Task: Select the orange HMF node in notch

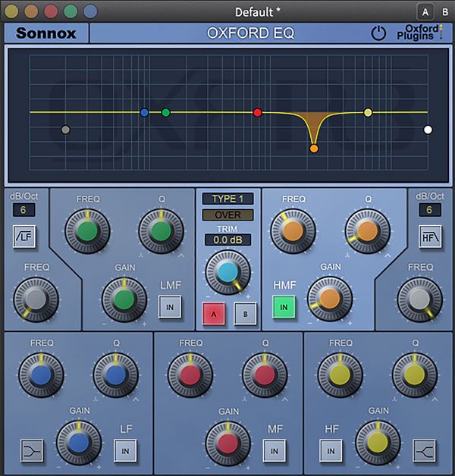Action: point(314,149)
